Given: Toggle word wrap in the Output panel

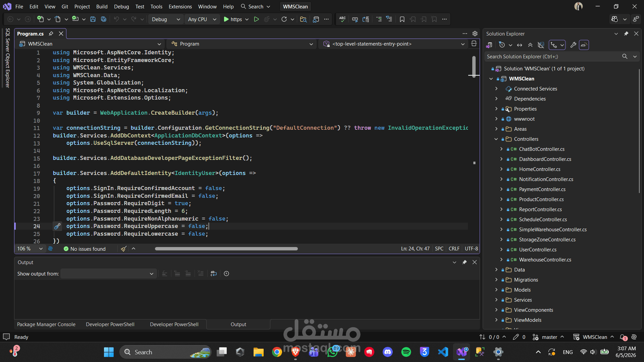Looking at the screenshot, I should coord(214,274).
